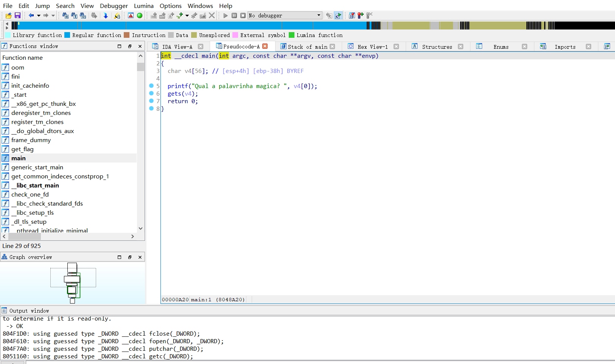This screenshot has height=364, width=615.
Task: Enable a breakpoint on line 8
Action: coord(151,108)
